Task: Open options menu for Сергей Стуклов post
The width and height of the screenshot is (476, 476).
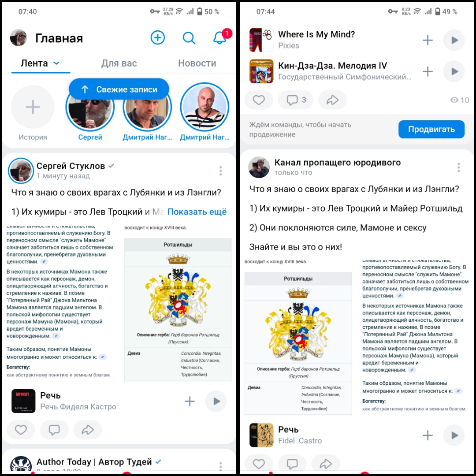Action: (x=221, y=171)
